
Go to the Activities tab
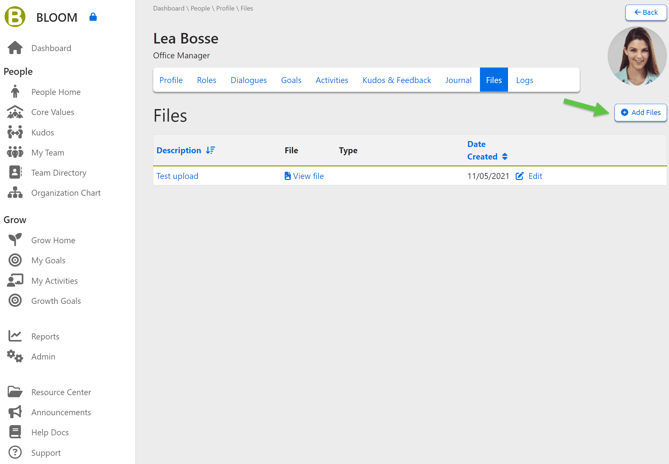[332, 80]
